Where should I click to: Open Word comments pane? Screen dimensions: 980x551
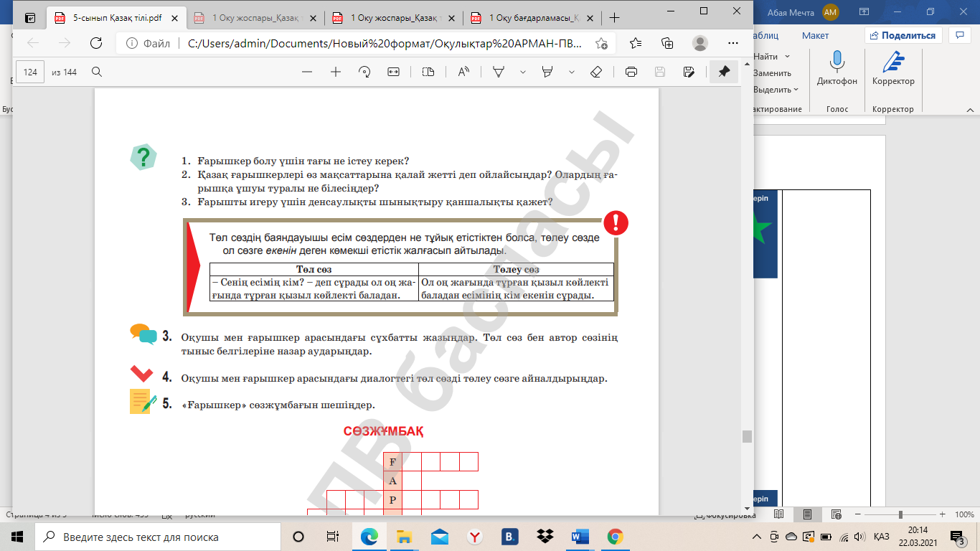(x=959, y=35)
